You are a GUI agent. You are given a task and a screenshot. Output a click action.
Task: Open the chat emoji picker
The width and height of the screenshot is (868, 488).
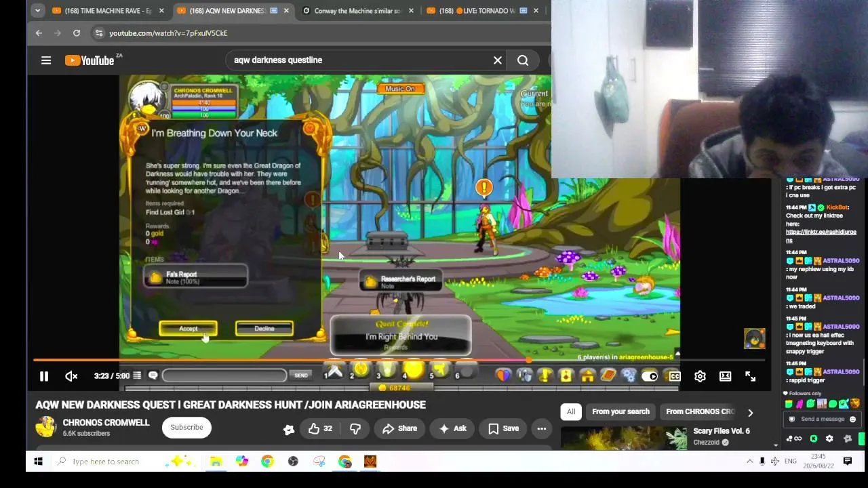[853, 420]
